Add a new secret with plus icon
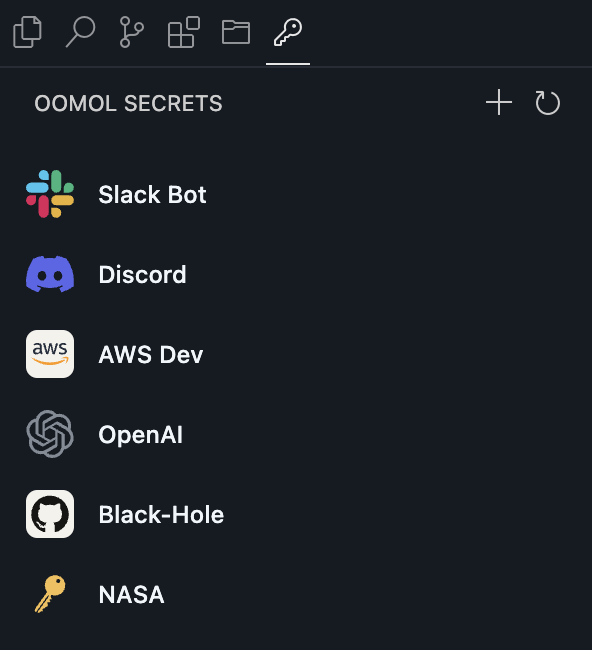 pos(499,102)
